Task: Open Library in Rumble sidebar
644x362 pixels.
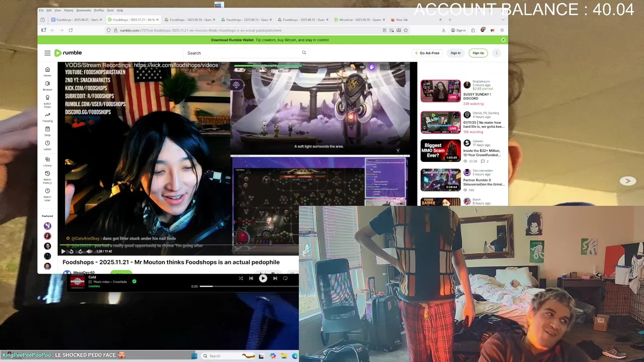Action: click(47, 161)
